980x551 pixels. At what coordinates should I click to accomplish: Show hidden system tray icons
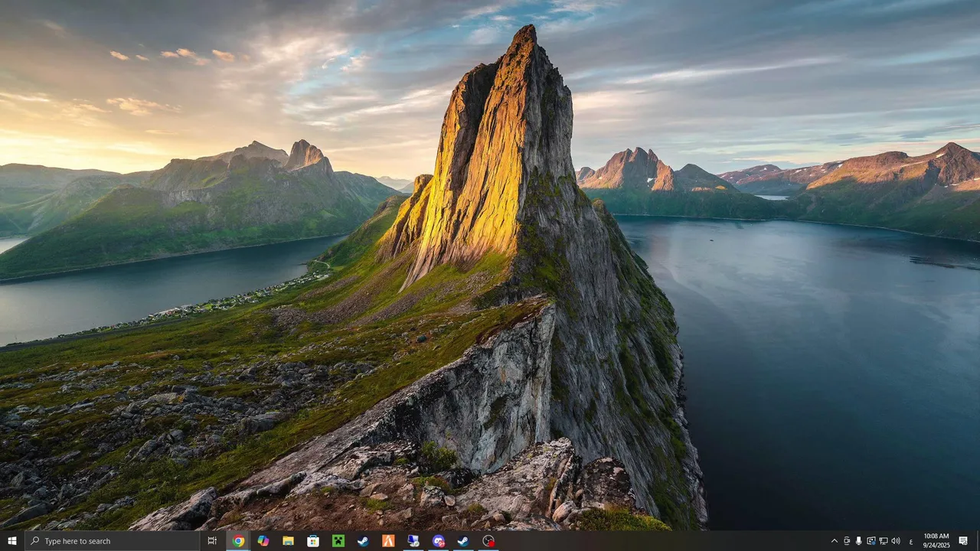[x=835, y=541]
